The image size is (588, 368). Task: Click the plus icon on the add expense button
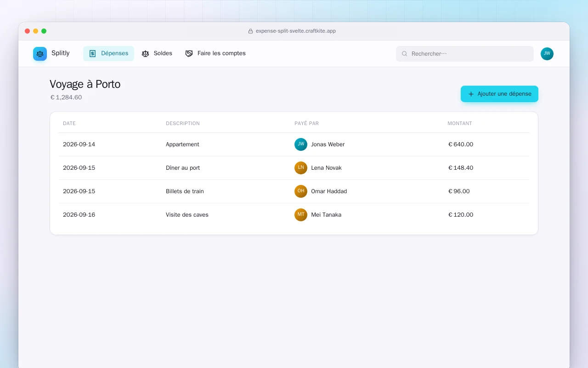coord(471,94)
